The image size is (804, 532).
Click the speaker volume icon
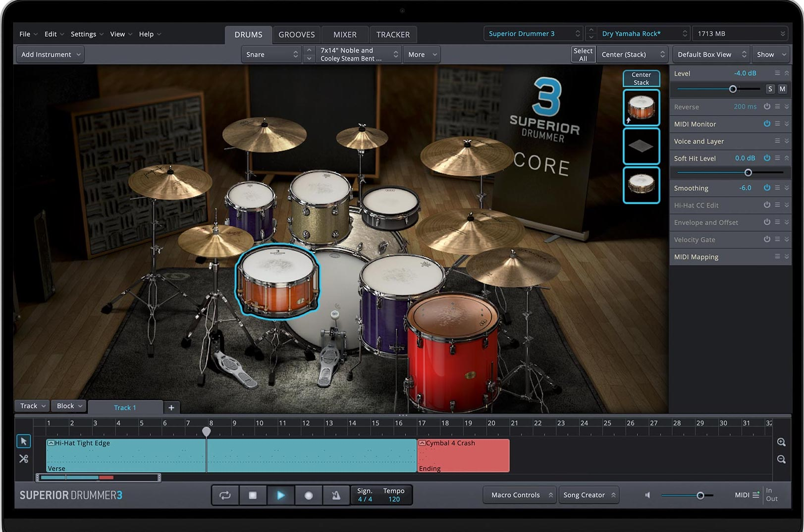[647, 495]
